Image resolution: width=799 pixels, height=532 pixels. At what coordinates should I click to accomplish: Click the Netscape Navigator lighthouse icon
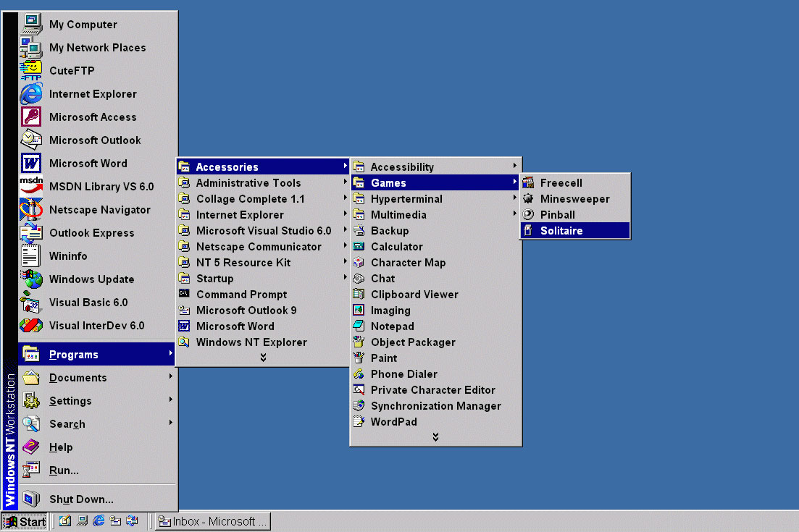(31, 209)
